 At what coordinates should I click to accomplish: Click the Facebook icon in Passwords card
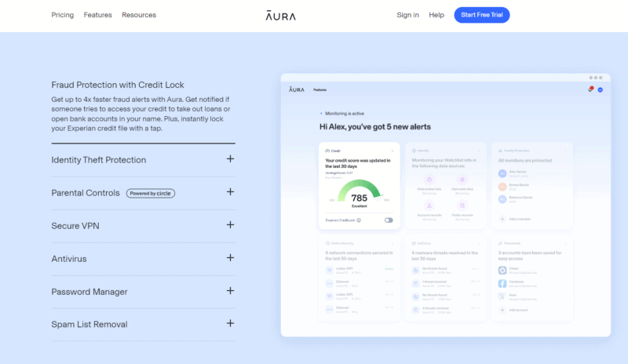pos(502,283)
